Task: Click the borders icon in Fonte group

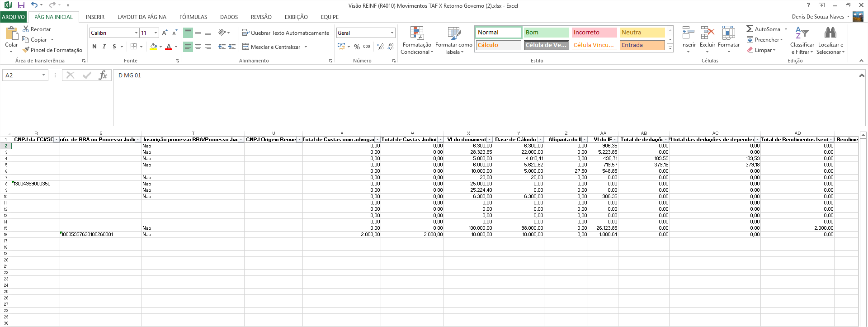Action: (133, 47)
